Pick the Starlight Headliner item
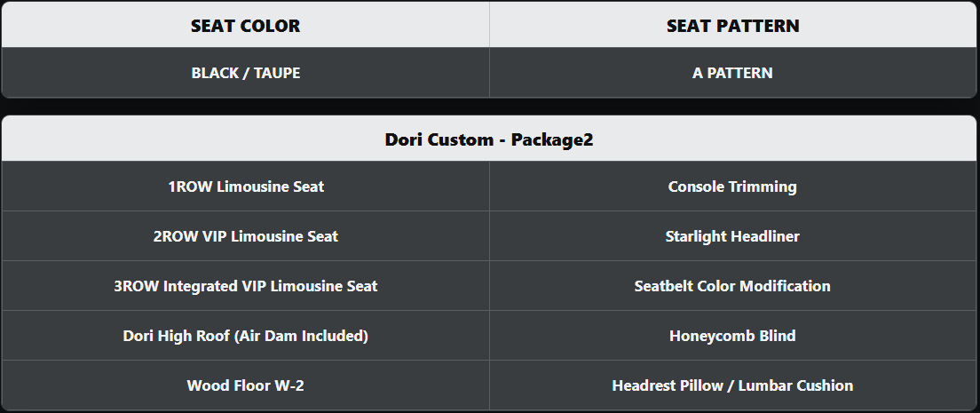The height and width of the screenshot is (413, 980). 732,236
